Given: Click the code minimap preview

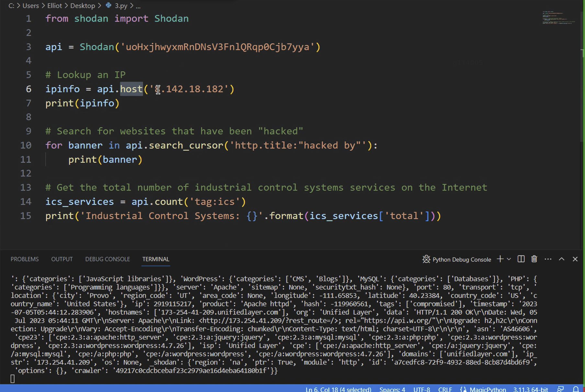Looking at the screenshot, I should point(559,18).
